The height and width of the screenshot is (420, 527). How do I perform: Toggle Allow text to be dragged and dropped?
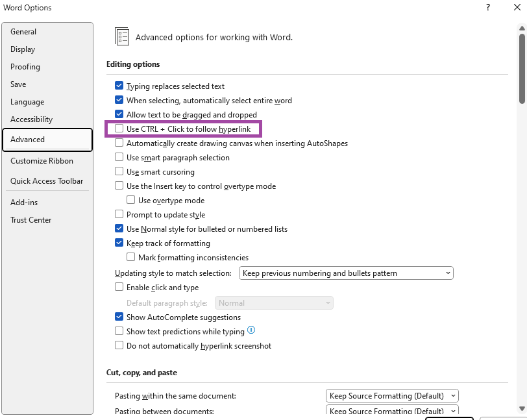click(x=119, y=114)
